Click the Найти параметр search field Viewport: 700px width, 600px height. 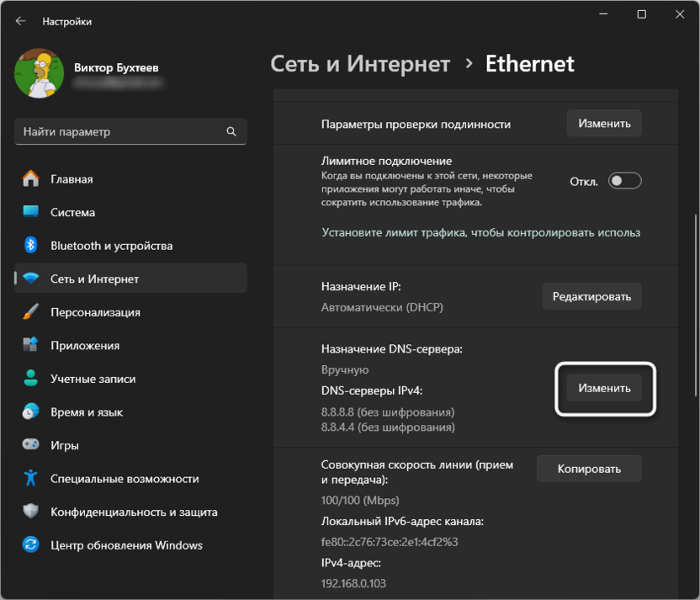coord(122,132)
